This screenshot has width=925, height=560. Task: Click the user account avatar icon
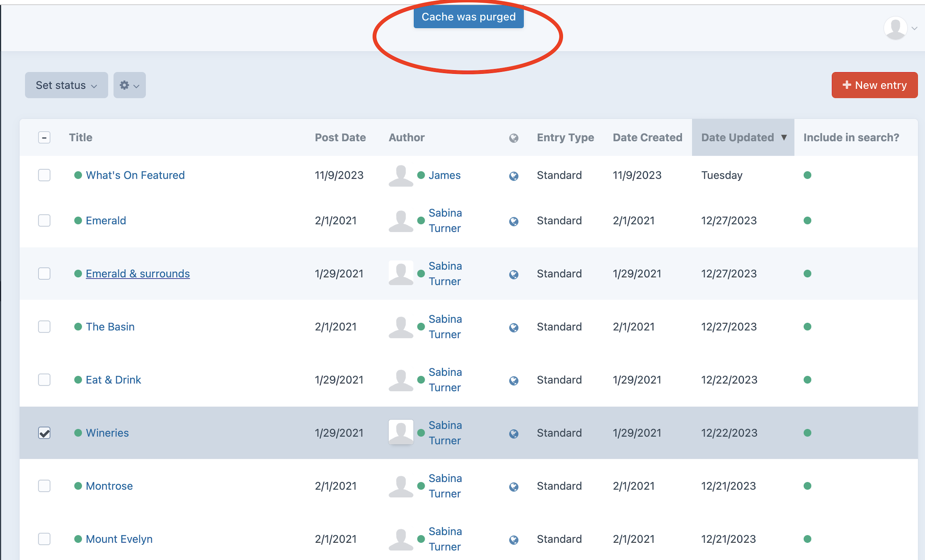pos(895,28)
